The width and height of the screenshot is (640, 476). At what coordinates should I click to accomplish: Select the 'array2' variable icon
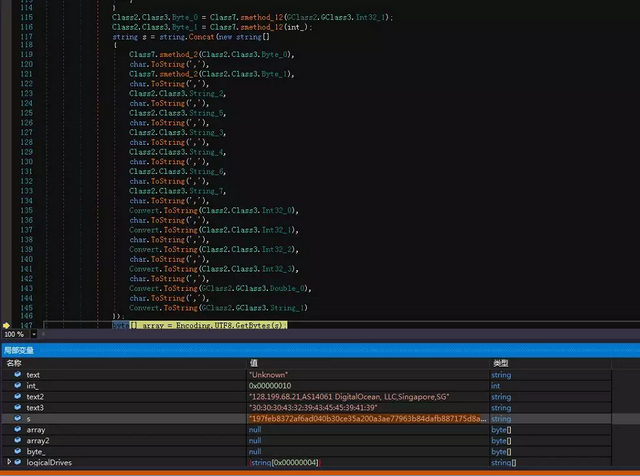(x=18, y=440)
